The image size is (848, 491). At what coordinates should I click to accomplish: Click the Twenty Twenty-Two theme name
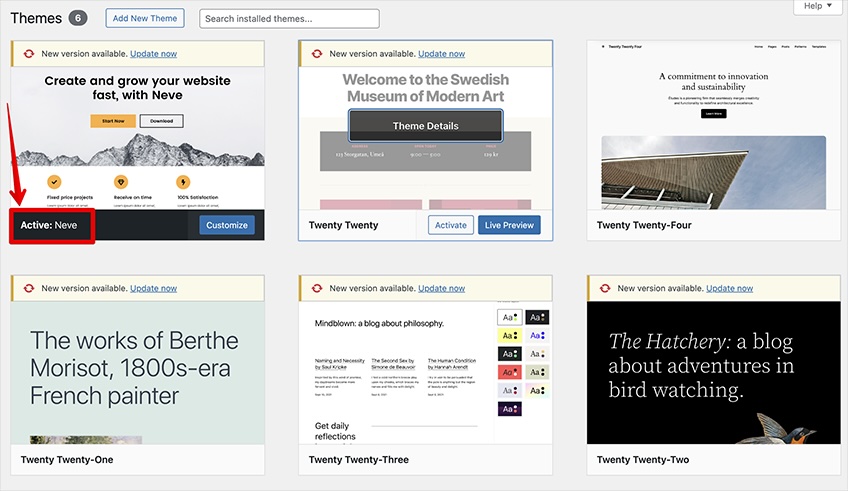coord(643,460)
